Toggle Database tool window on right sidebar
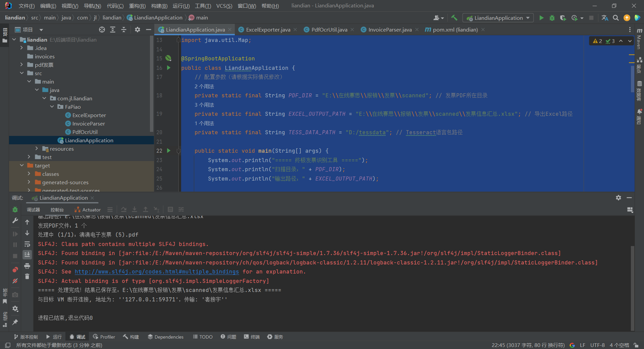 pos(639,91)
